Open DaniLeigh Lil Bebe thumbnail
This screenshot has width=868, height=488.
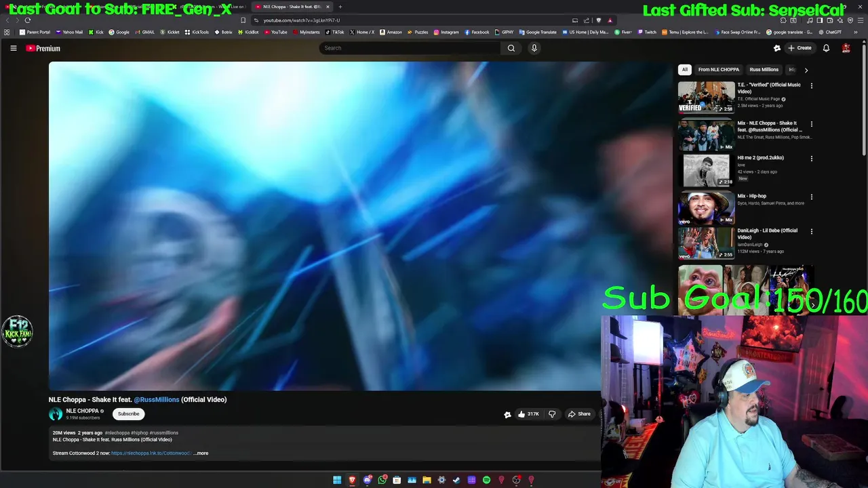(x=706, y=243)
